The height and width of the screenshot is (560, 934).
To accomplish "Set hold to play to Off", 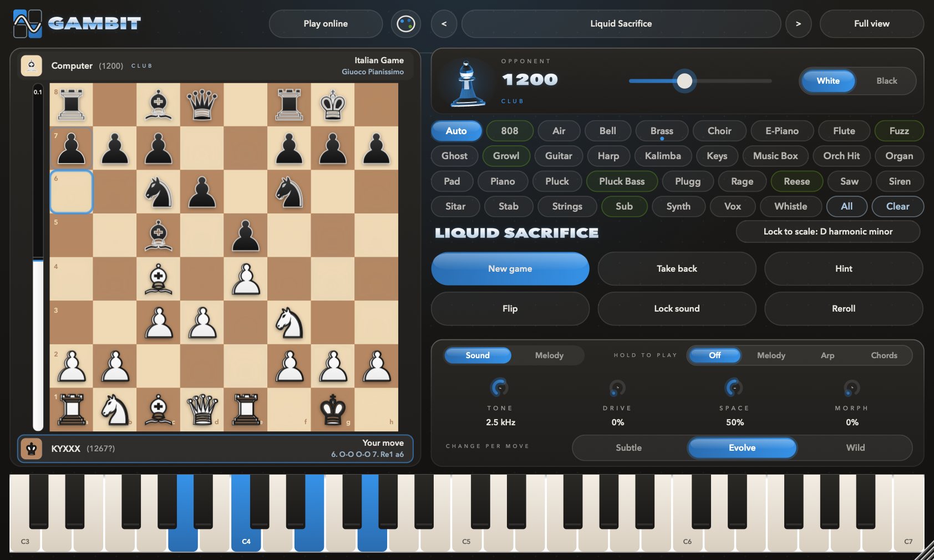I will 714,355.
